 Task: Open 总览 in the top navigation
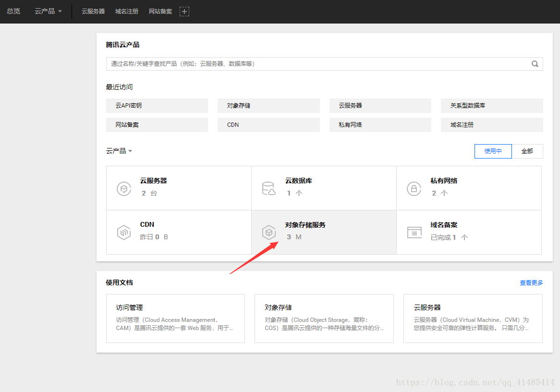click(x=13, y=12)
